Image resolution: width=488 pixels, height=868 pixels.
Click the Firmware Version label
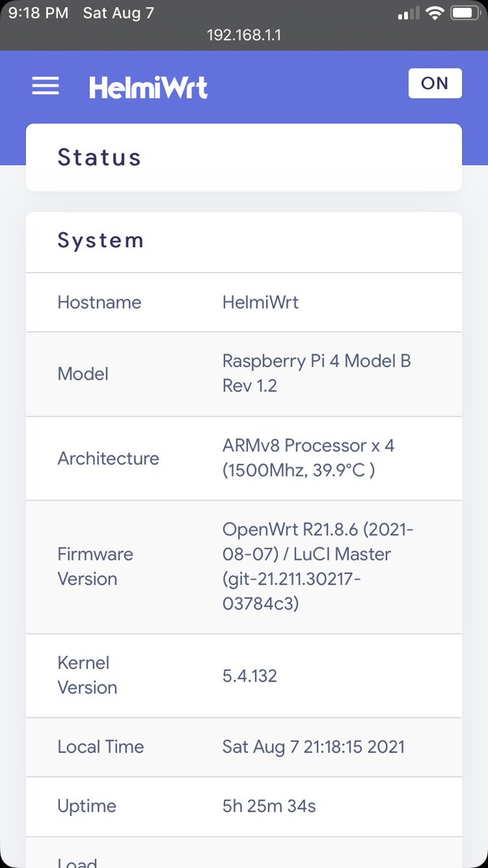[x=95, y=566]
